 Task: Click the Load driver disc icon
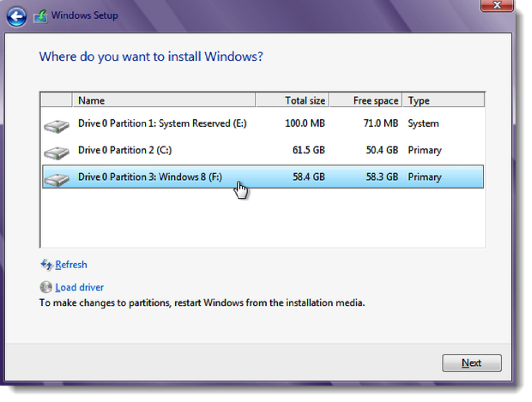point(46,287)
